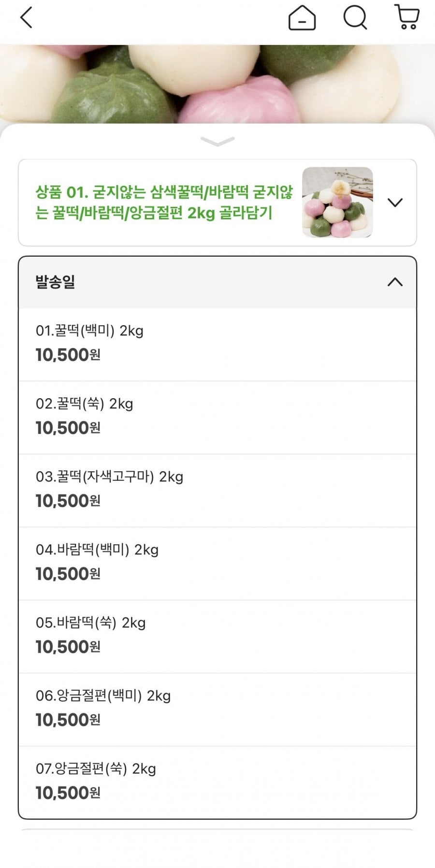The image size is (435, 868).
Task: Choose the 03.꿀떡(자색고구마) 2kg option
Action: (110, 477)
